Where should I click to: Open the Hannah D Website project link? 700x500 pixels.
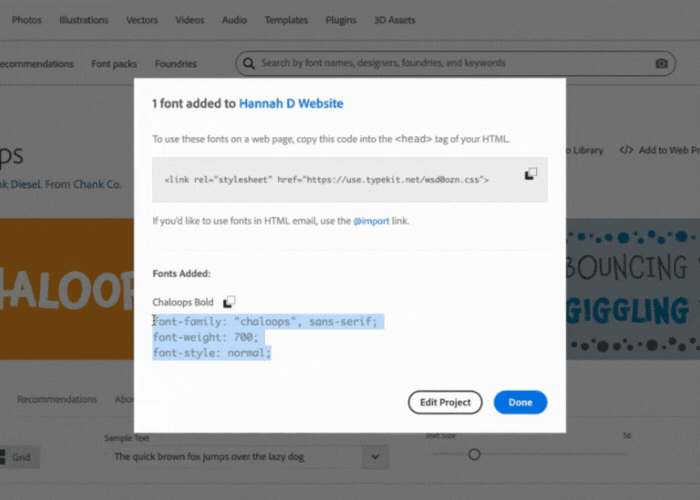291,104
